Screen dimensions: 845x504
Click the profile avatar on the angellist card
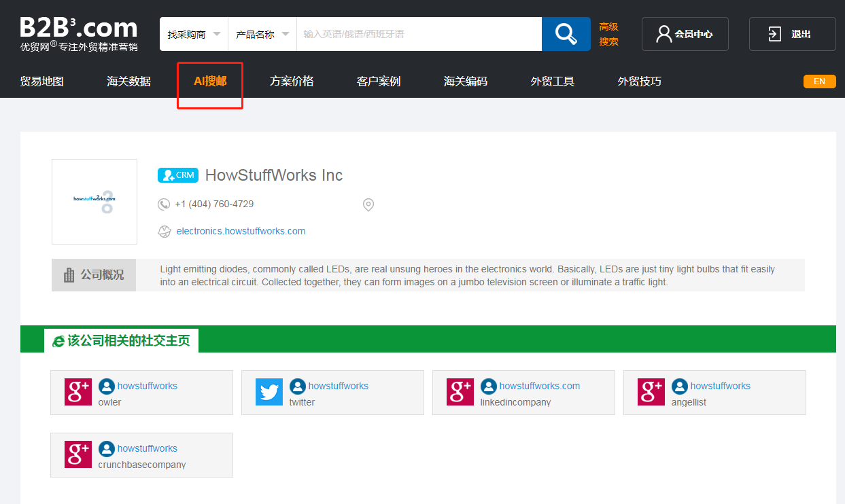click(680, 386)
